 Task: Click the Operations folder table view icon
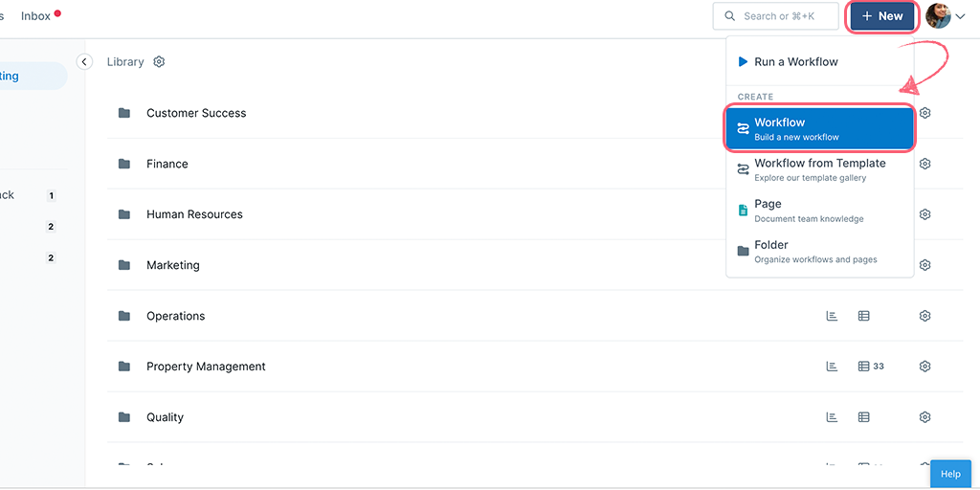[x=863, y=316]
